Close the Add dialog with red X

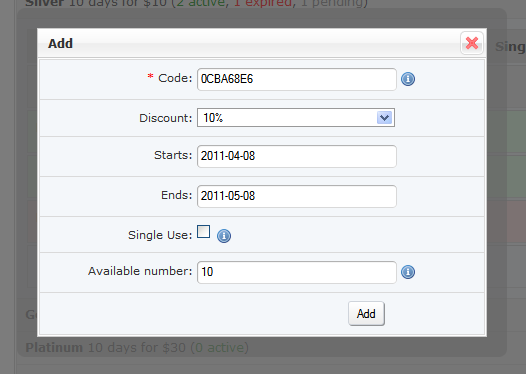click(472, 43)
